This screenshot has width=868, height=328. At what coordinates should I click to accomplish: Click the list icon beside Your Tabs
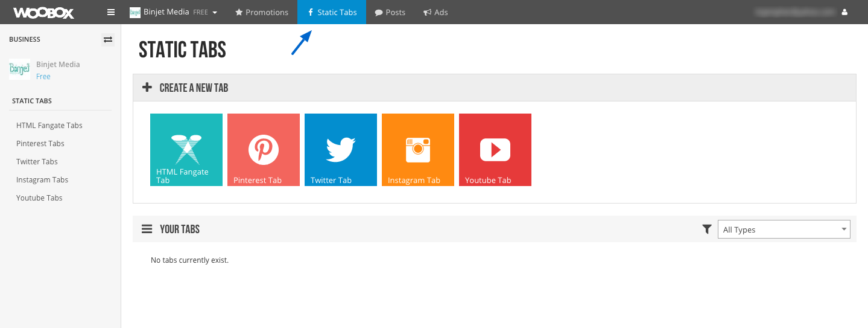tap(147, 229)
